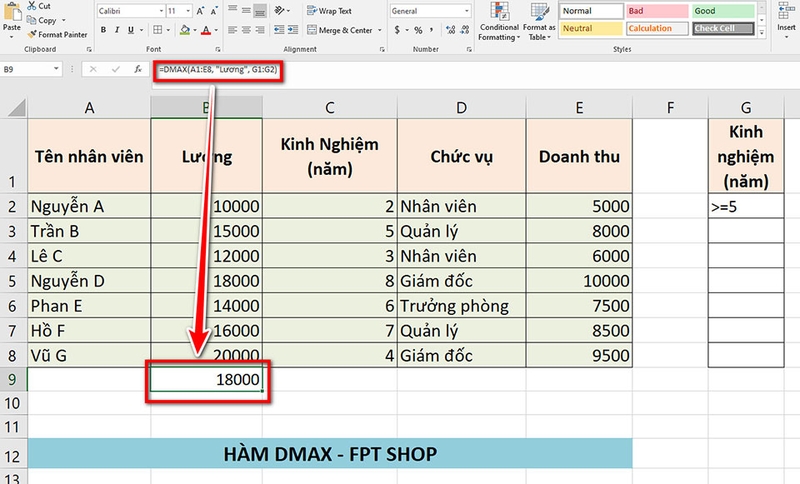Open the General number format dropdown
The width and height of the screenshot is (800, 484).
[x=466, y=11]
